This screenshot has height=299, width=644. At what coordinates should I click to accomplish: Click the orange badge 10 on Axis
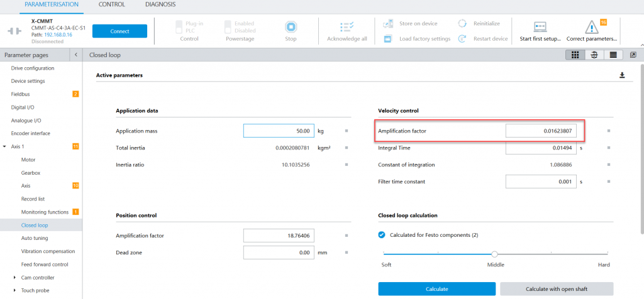point(75,186)
